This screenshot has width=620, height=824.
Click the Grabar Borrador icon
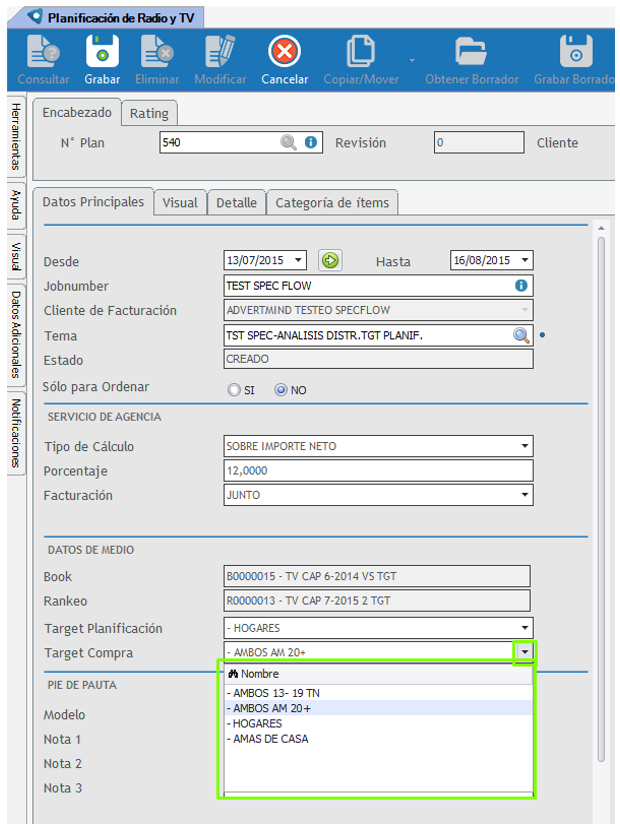(x=576, y=51)
